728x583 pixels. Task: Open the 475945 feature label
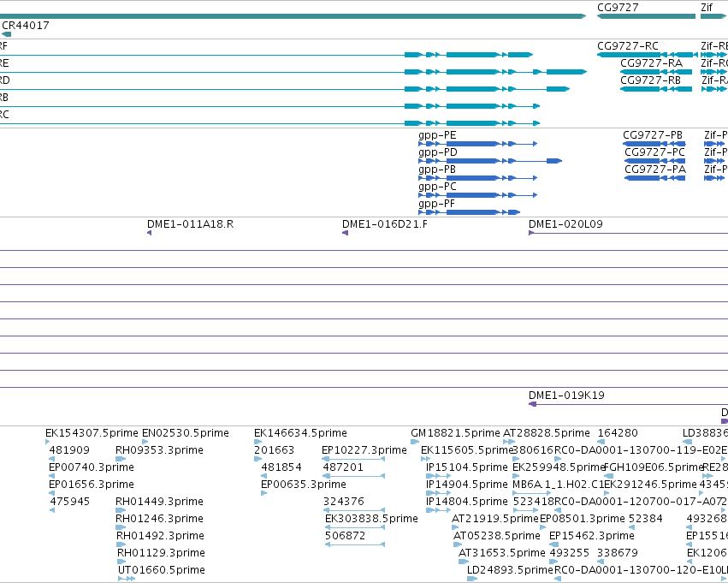[x=69, y=503]
